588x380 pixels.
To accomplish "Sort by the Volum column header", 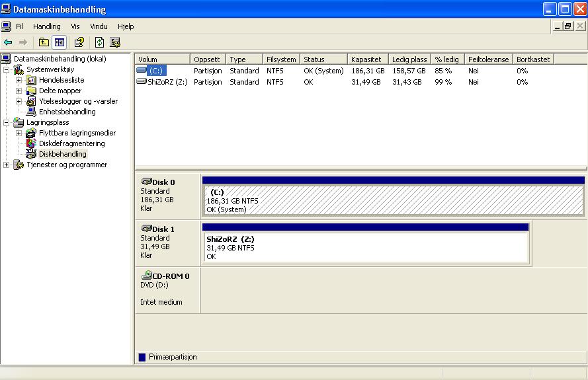I will pos(162,59).
